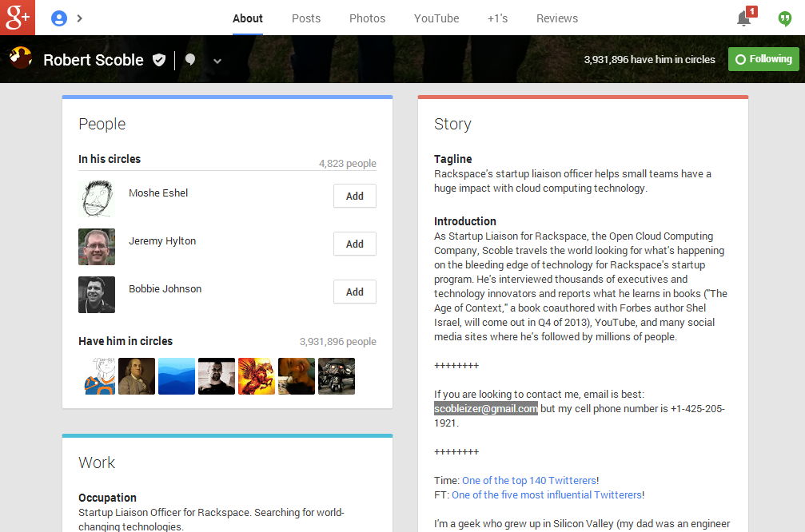Click the speech bubble icon beside the name
805x532 pixels.
(x=190, y=60)
